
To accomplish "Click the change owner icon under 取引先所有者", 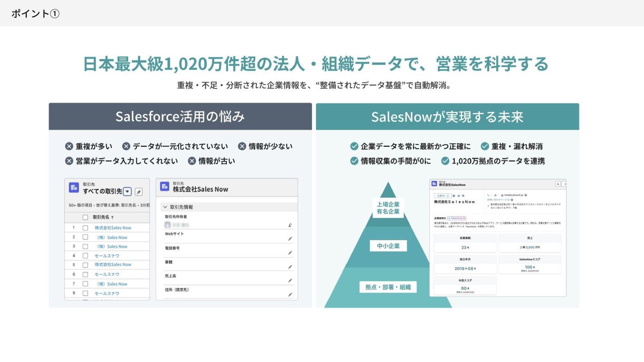I will (x=290, y=225).
